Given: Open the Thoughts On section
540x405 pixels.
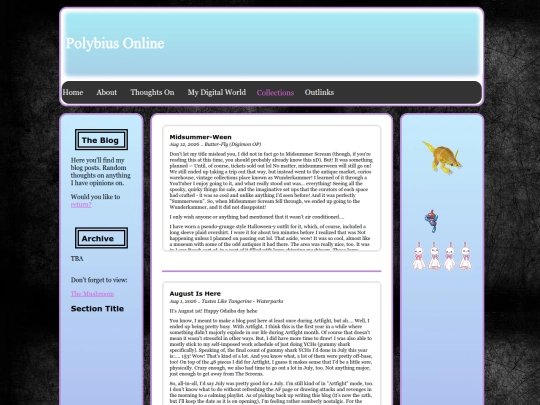Looking at the screenshot, I should pos(152,92).
